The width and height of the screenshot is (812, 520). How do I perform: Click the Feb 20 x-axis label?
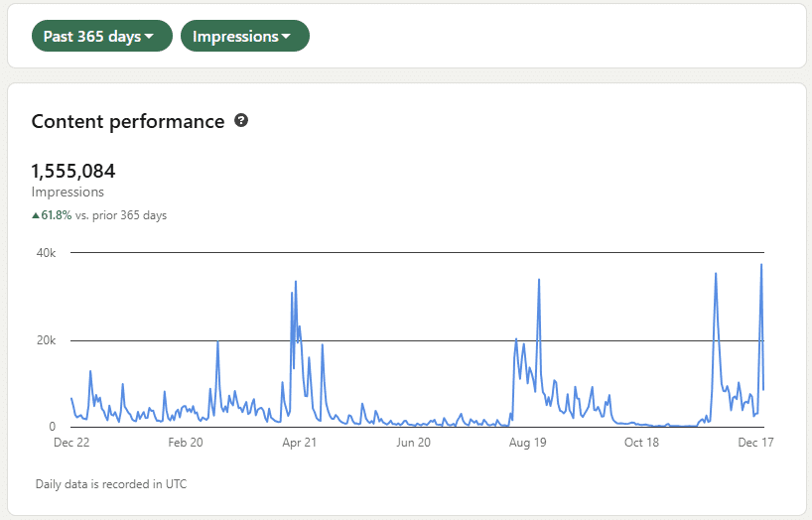(185, 443)
